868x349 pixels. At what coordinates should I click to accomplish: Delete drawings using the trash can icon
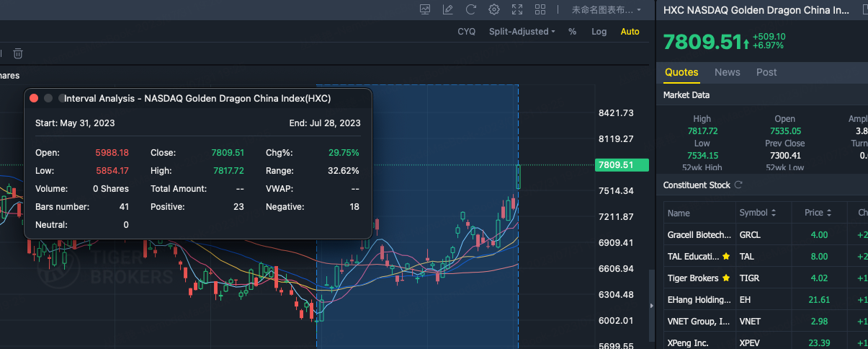[x=18, y=53]
